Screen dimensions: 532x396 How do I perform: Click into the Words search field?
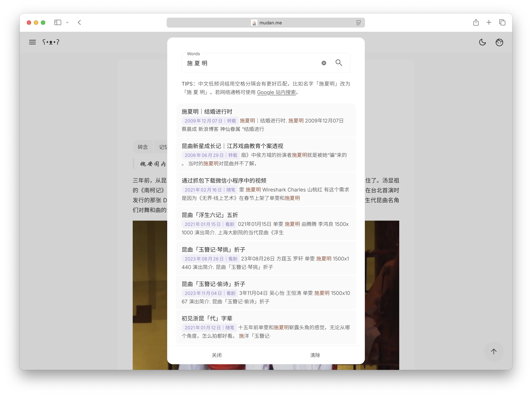(x=252, y=63)
